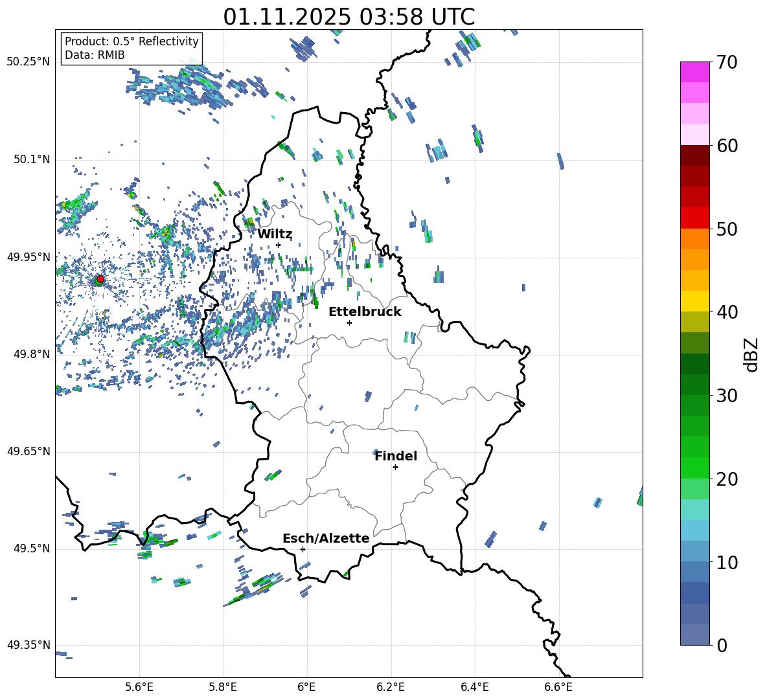
Task: Pick the darkest maroon colorbar segment below 60
Action: (x=695, y=155)
